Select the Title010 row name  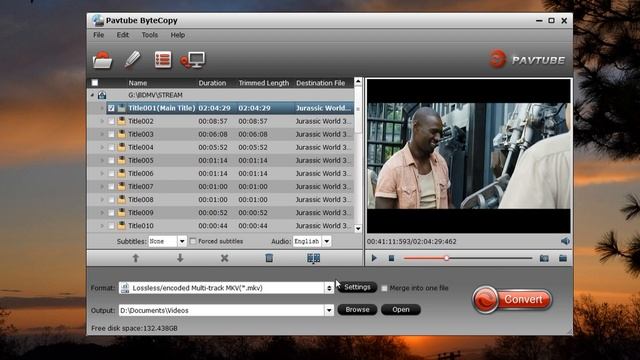coord(141,226)
